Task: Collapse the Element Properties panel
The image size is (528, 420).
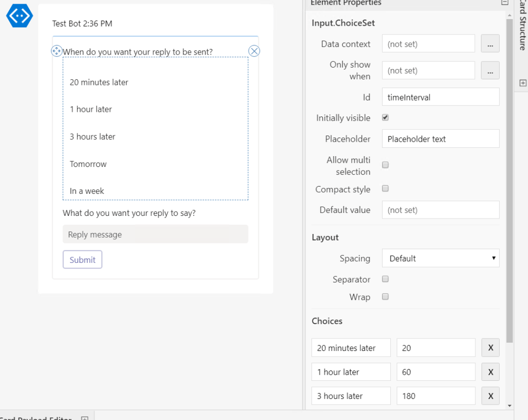Action: tap(504, 3)
